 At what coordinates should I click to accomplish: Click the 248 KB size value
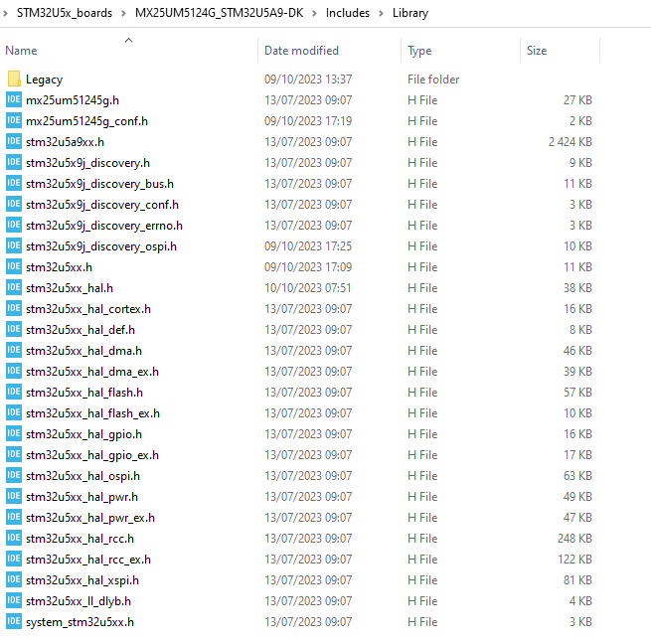[x=574, y=538]
